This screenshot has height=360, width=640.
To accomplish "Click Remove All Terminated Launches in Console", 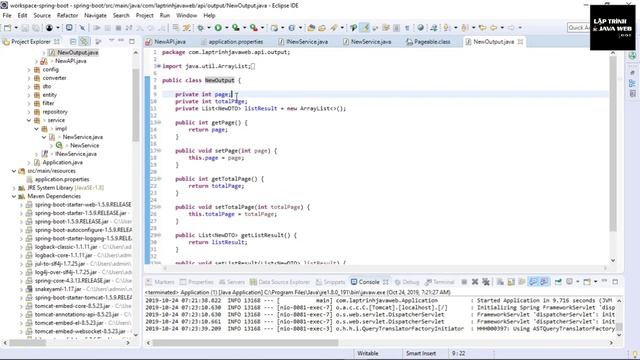I will (486, 282).
